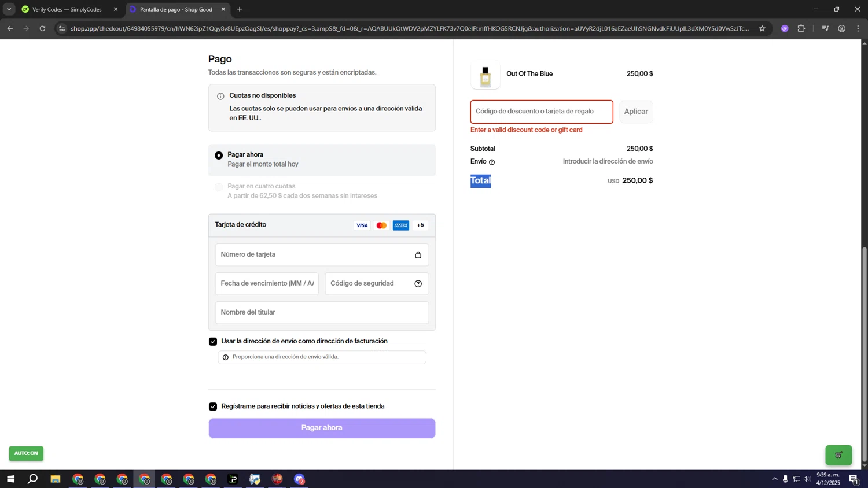Reload the checkout page
Image resolution: width=868 pixels, height=488 pixels.
tap(42, 28)
